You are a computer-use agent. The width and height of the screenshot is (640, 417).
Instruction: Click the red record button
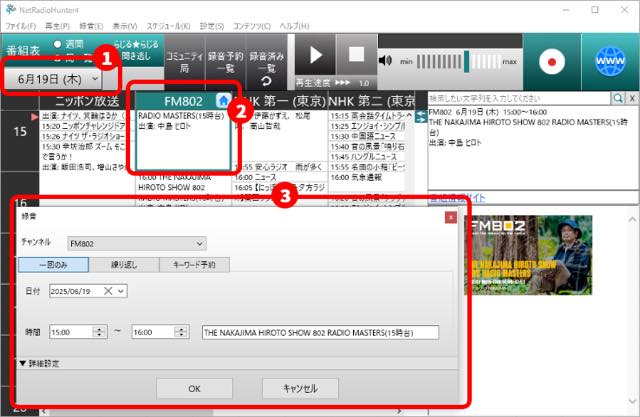(552, 62)
